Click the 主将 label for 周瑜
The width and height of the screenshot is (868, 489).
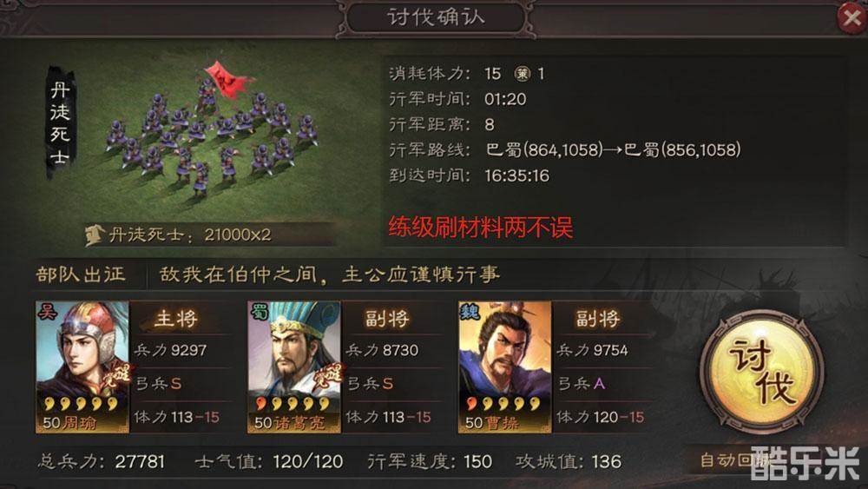(x=176, y=319)
